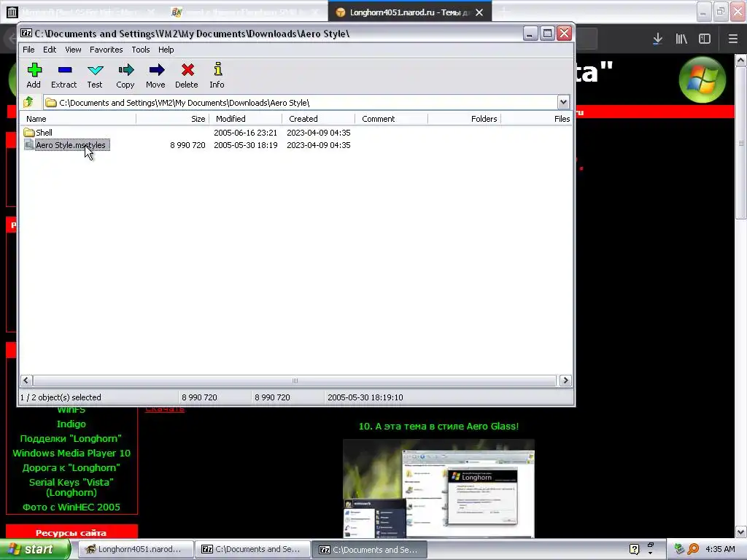
Task: Open the Favorites menu
Action: click(107, 50)
